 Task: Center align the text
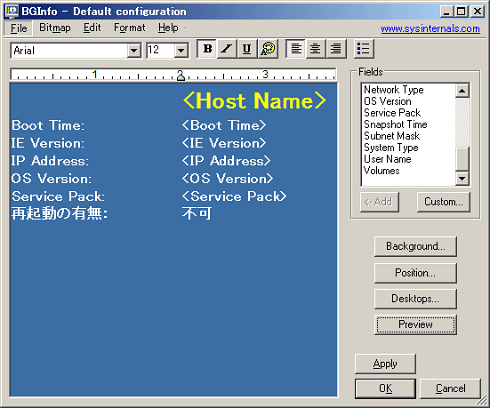tap(315, 49)
